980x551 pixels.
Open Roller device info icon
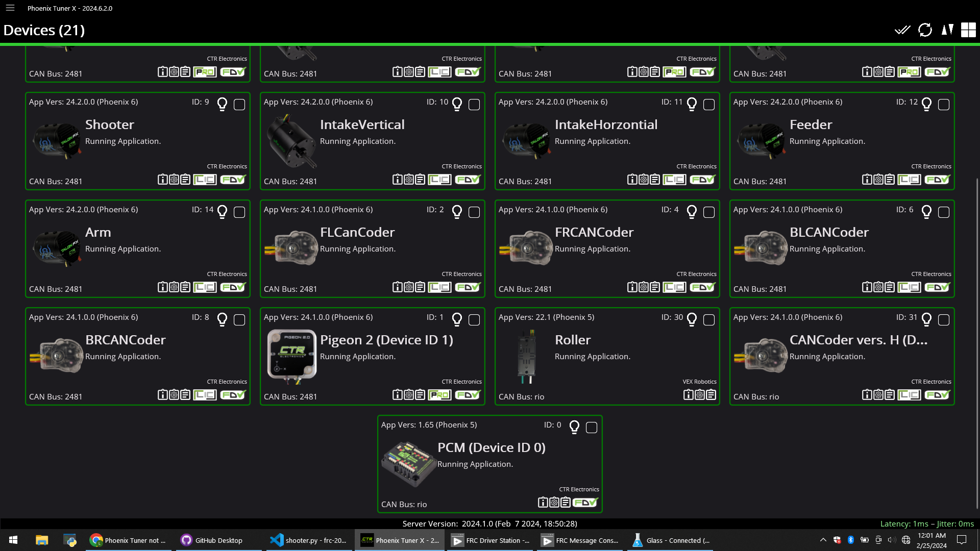688,395
